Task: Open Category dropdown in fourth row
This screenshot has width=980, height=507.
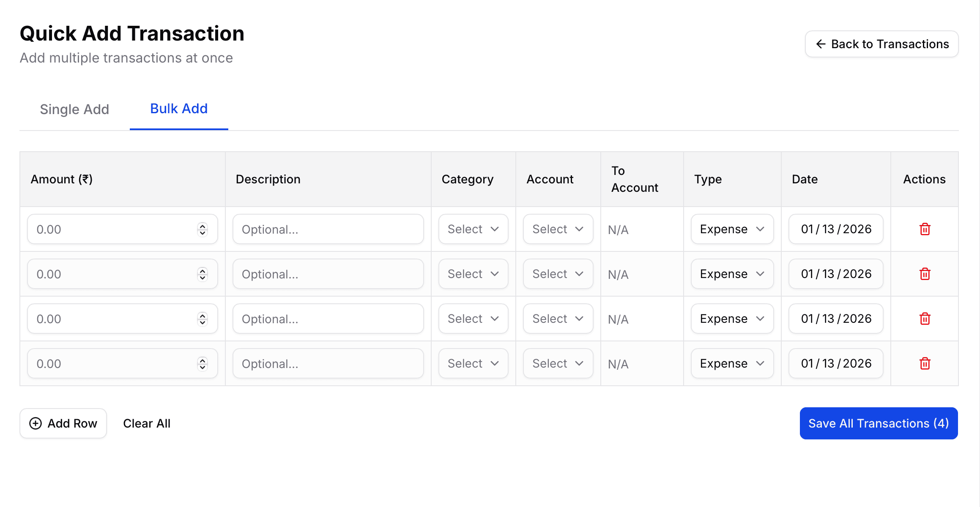Action: pos(473,364)
